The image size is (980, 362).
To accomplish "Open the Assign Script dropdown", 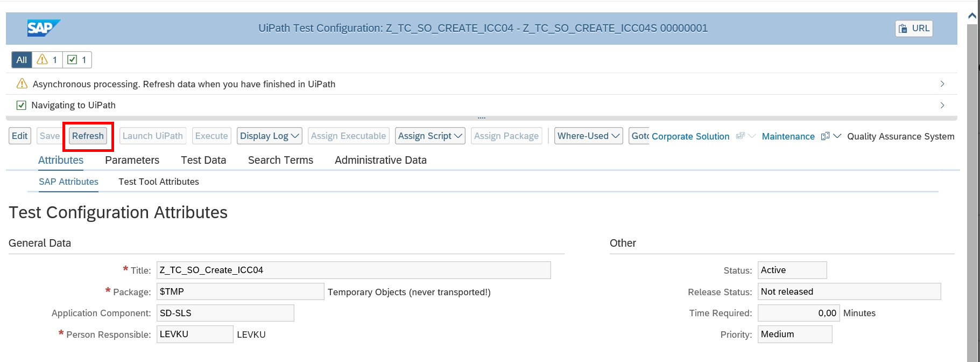I will pyautogui.click(x=430, y=136).
